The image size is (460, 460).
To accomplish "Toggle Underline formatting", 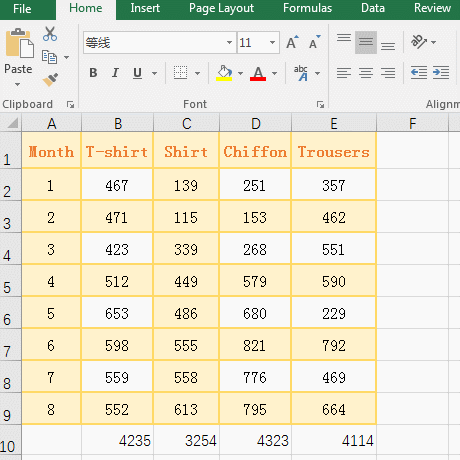I will point(137,73).
